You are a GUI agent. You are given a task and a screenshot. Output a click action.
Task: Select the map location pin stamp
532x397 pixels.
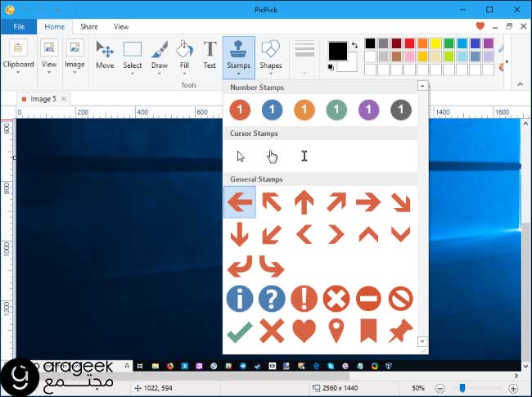336,332
